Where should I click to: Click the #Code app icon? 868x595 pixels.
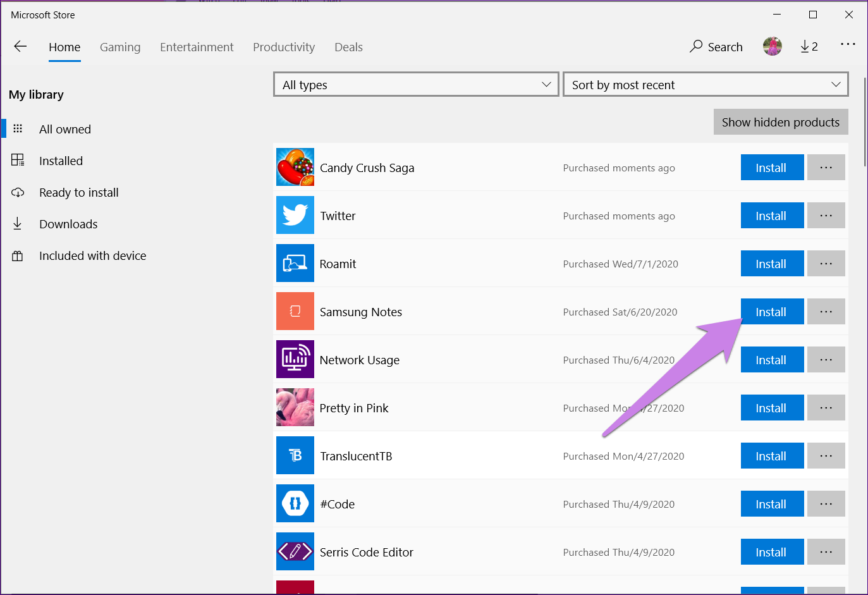pyautogui.click(x=295, y=503)
